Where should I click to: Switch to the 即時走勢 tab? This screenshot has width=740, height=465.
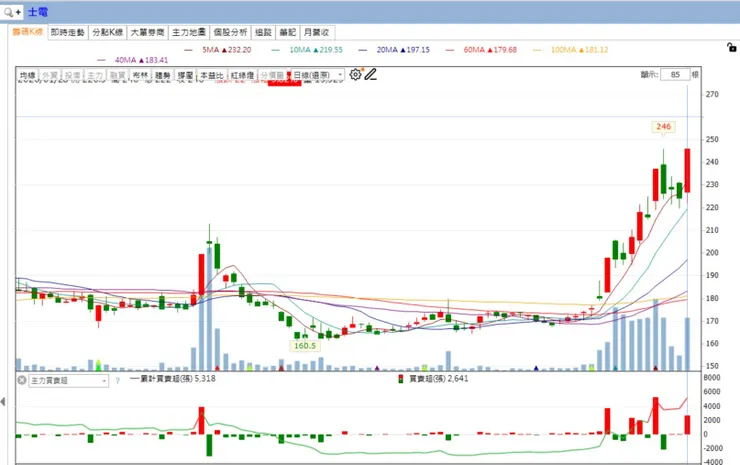(67, 32)
